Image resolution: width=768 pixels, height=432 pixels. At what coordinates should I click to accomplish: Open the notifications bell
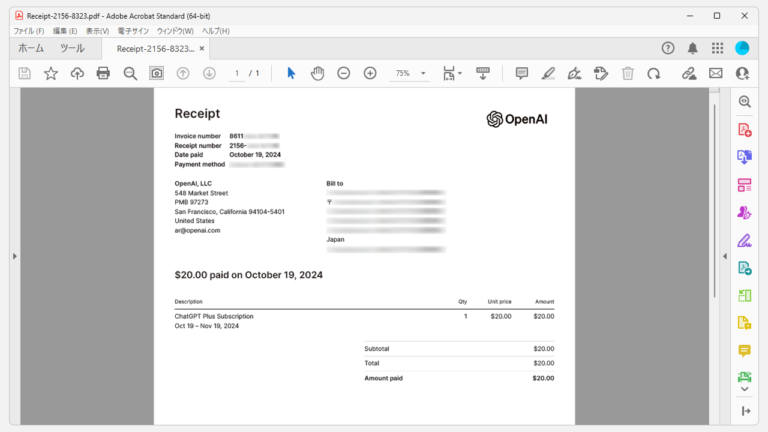pos(693,48)
